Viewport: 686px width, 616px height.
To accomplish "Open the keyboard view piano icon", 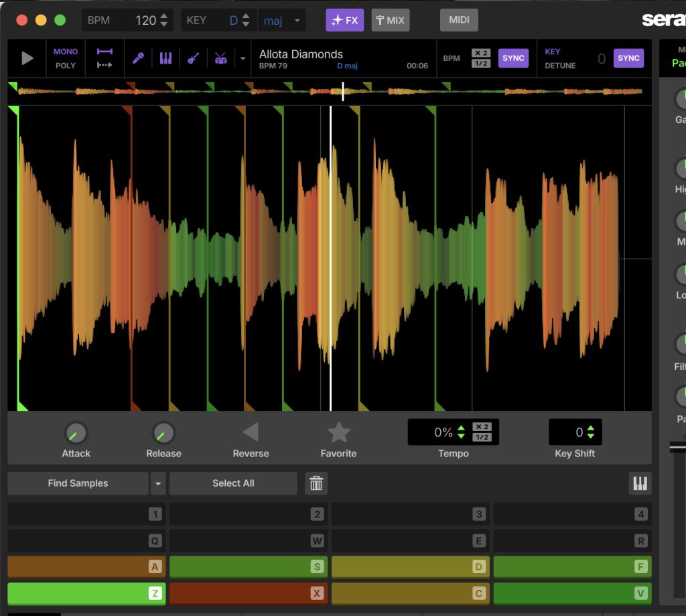I will [640, 483].
